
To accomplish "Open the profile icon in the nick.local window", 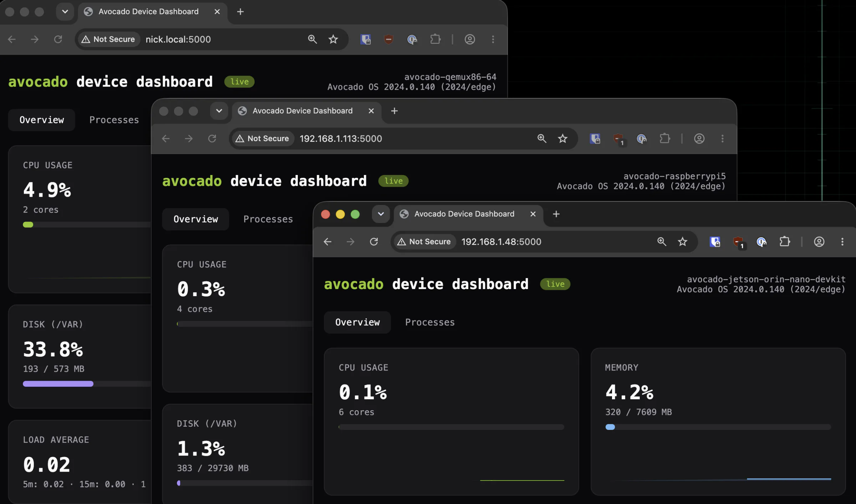I will tap(470, 39).
